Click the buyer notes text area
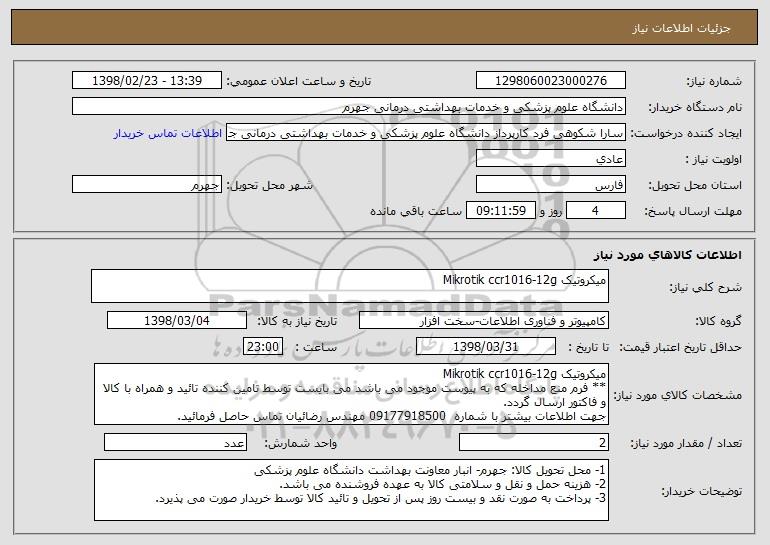Viewport: 770px width, 545px height. [x=351, y=490]
